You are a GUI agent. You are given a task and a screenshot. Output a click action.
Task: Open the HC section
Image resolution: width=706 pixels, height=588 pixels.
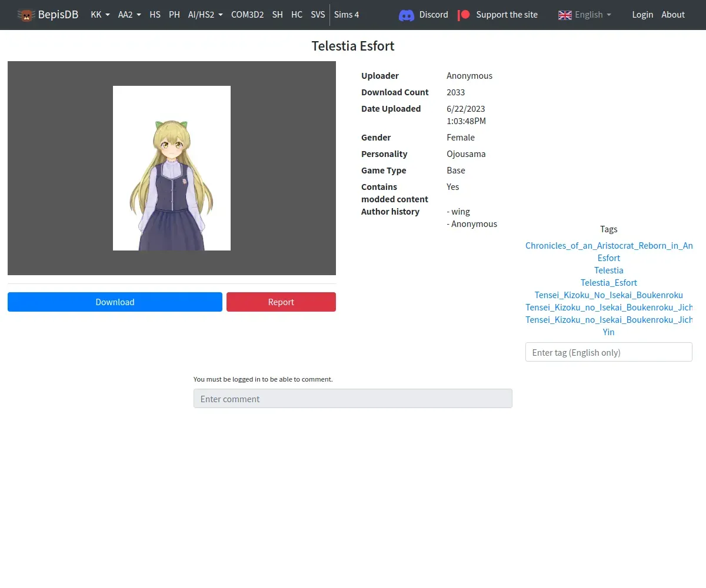click(297, 15)
